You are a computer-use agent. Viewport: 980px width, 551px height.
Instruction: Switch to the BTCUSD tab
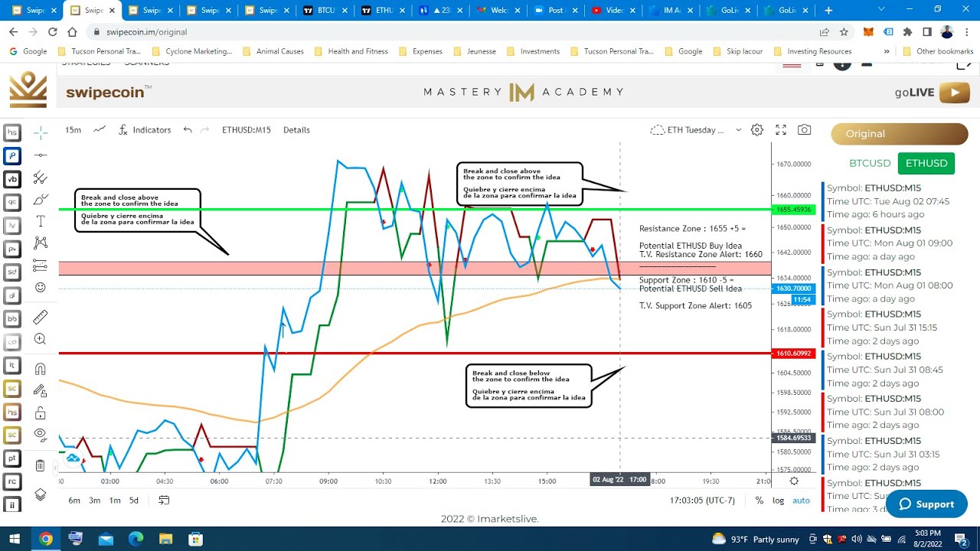(870, 163)
